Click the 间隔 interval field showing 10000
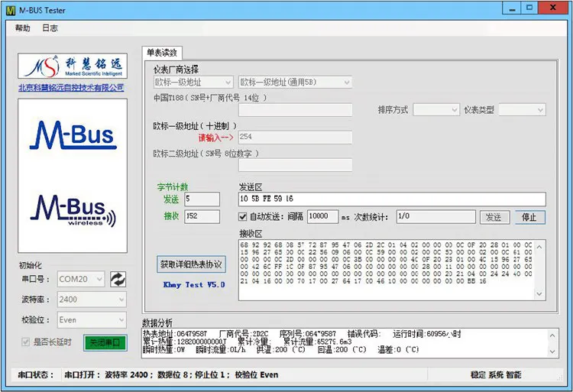Viewport: 573px width, 392px height. pyautogui.click(x=322, y=217)
